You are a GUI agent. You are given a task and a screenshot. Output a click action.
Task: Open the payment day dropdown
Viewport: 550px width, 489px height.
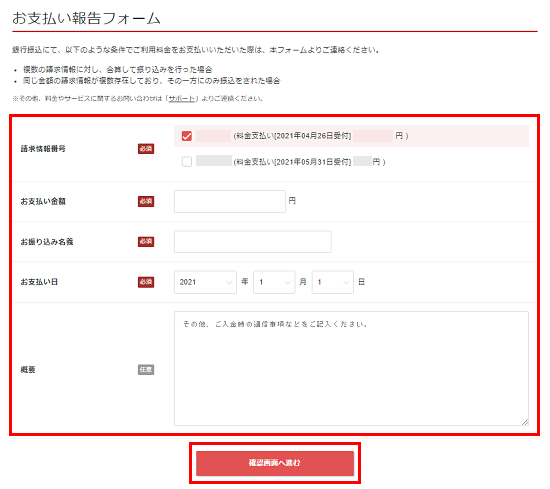tap(333, 282)
